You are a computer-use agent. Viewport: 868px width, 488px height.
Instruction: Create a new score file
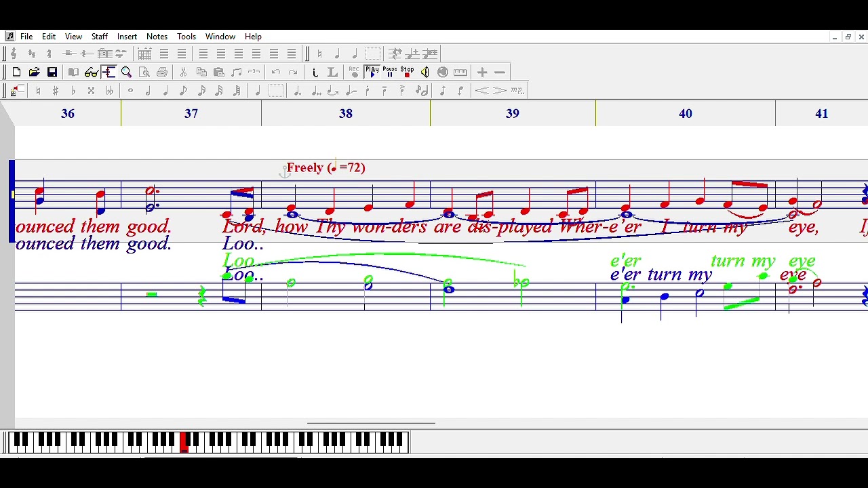(x=16, y=72)
